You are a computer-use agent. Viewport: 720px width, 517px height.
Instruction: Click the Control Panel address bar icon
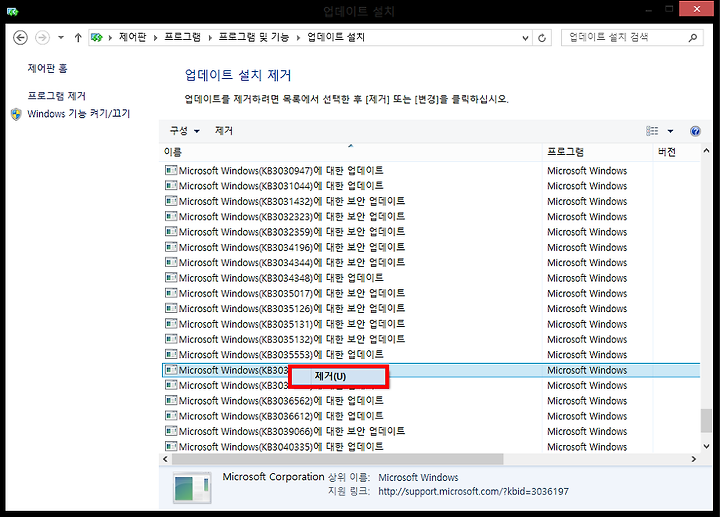[96, 38]
